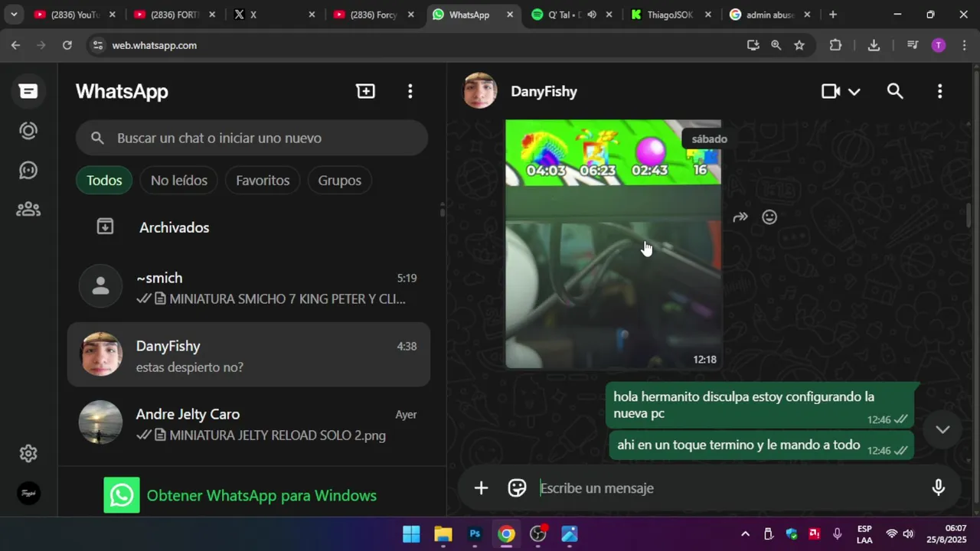Open Chrome three-dot menu
Screen dimensions: 980x551
tap(964, 45)
